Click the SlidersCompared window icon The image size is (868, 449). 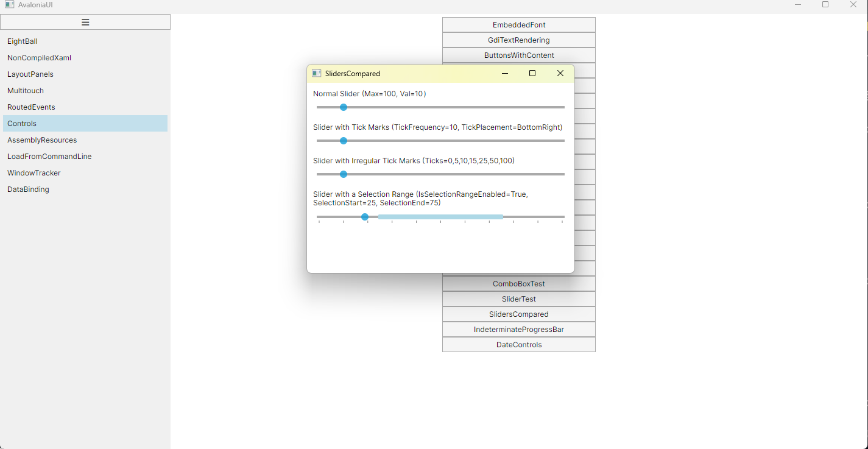(x=317, y=73)
